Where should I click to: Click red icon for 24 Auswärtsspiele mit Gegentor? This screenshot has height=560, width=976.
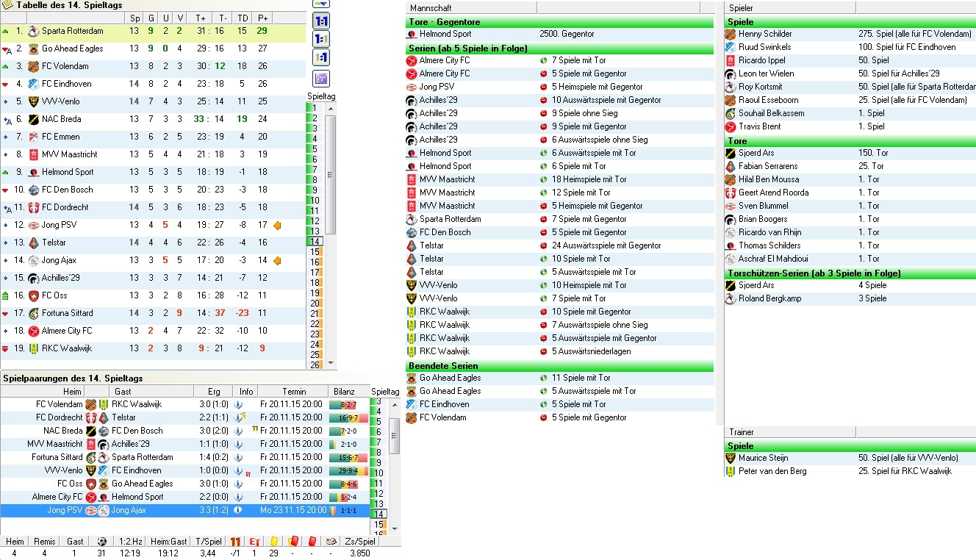[x=544, y=245]
